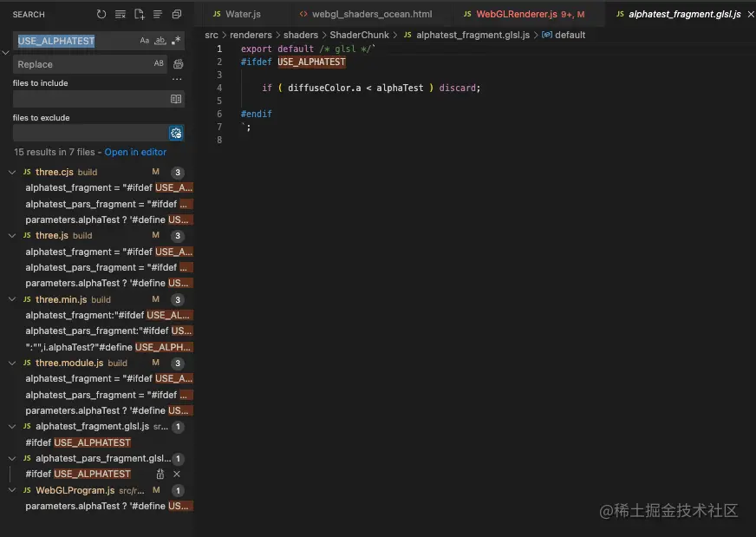Open three.min.js i.alphaTest define match
This screenshot has width=756, height=537.
[x=109, y=347]
